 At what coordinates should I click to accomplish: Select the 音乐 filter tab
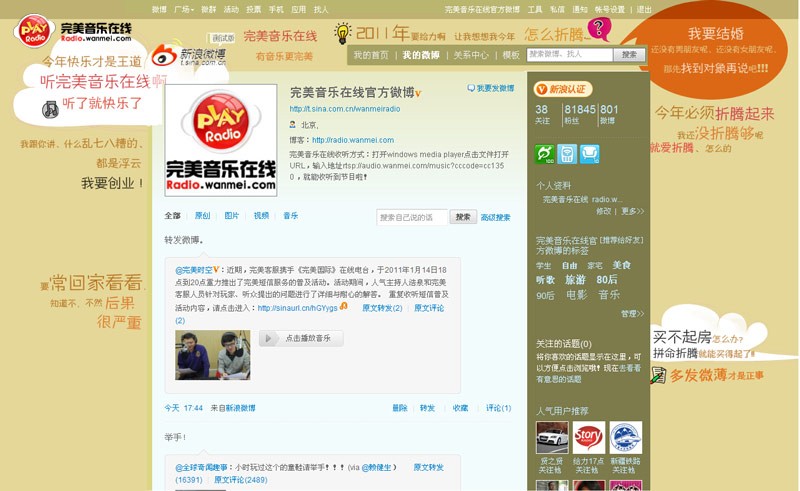tap(290, 216)
